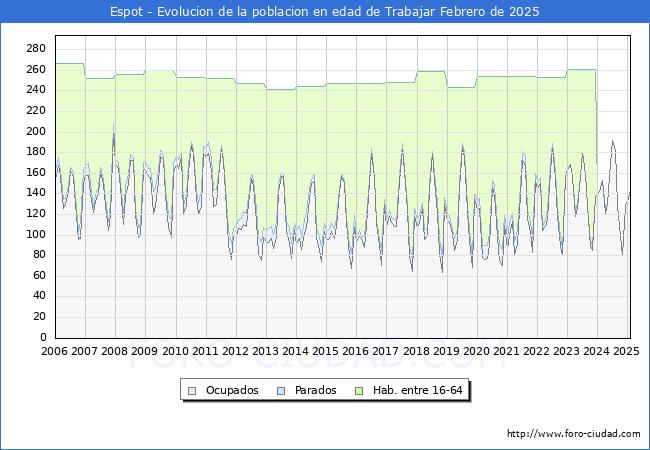Click the 2024 x-axis label
The image size is (650, 450).
click(597, 351)
